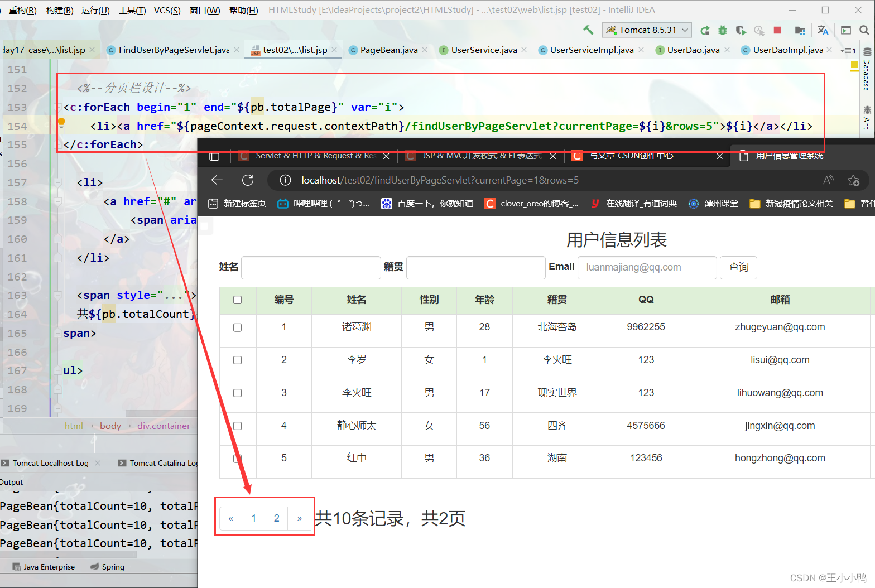875x588 pixels.
Task: Click the IntelliJ Search Everywhere magnifier
Action: (x=864, y=30)
